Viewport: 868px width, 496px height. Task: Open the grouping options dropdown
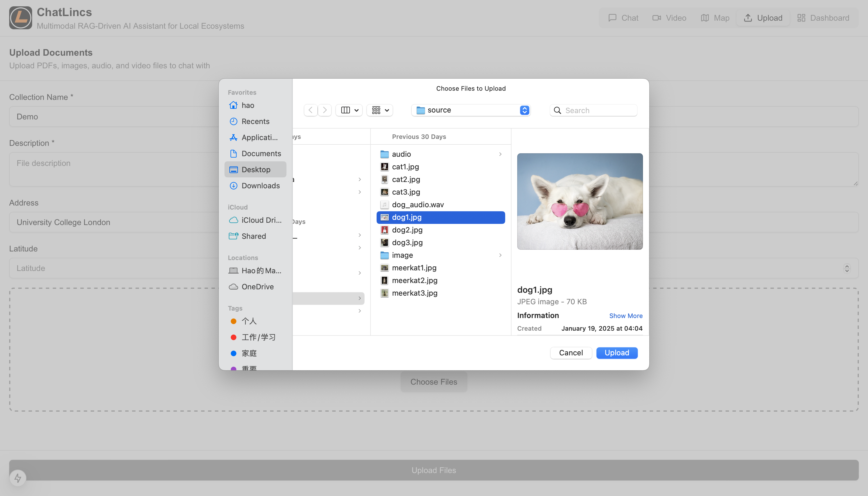pyautogui.click(x=380, y=110)
